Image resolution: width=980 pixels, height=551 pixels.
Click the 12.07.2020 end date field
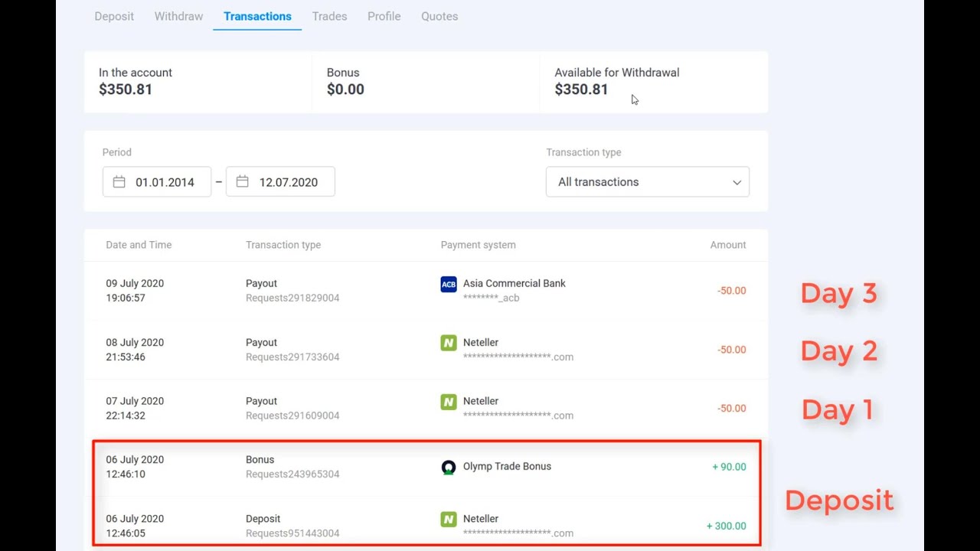pos(280,182)
